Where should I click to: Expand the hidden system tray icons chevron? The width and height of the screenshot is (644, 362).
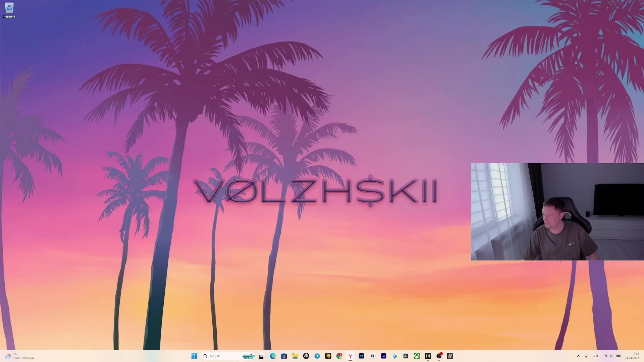(578, 356)
